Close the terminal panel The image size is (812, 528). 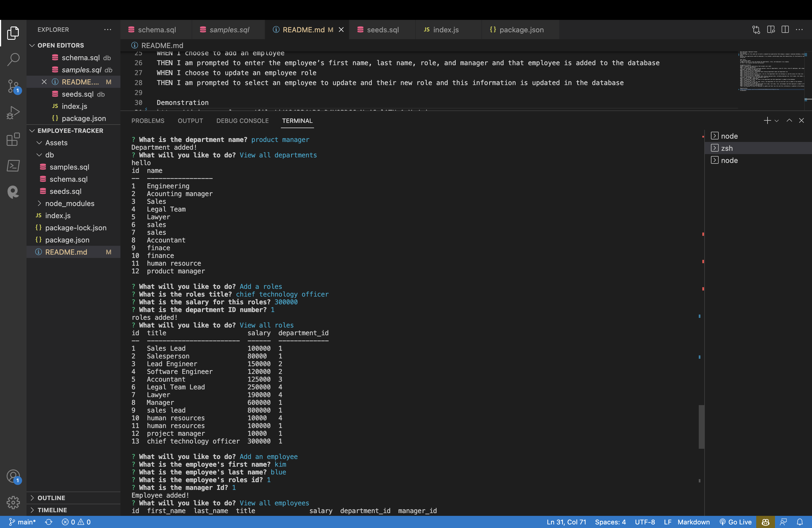[x=802, y=120]
